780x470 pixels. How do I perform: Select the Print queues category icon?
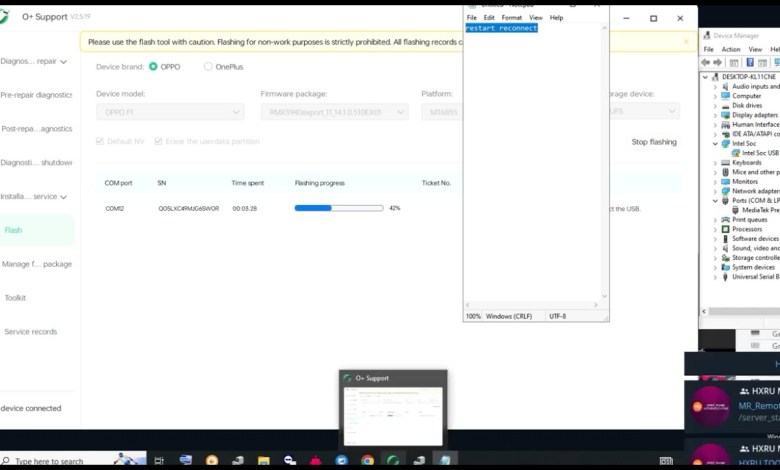[x=725, y=220]
